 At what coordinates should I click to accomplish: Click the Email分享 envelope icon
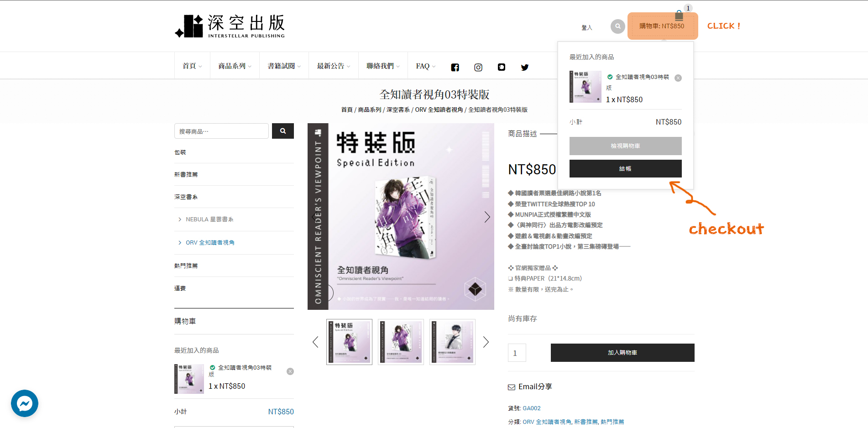click(512, 387)
